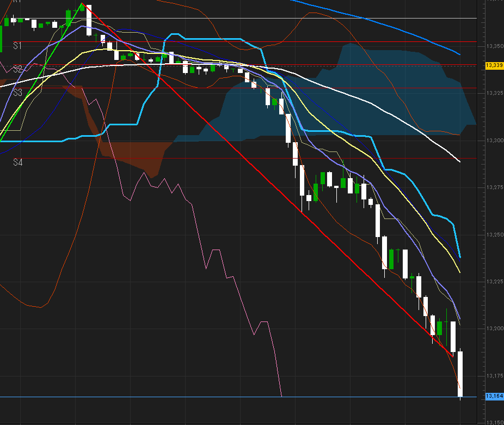Click the blue 13,164 current price tag
The height and width of the screenshot is (425, 504).
pyautogui.click(x=494, y=396)
